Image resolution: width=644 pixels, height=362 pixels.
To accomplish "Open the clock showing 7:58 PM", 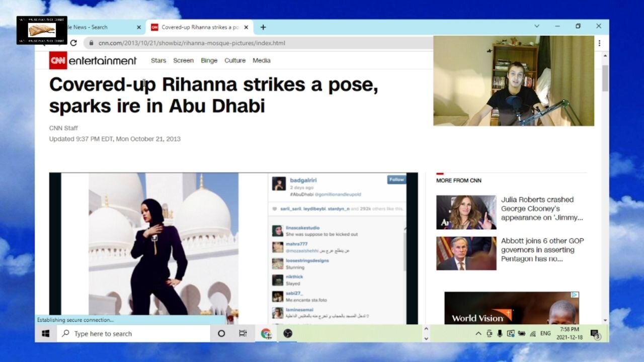I will tap(569, 333).
